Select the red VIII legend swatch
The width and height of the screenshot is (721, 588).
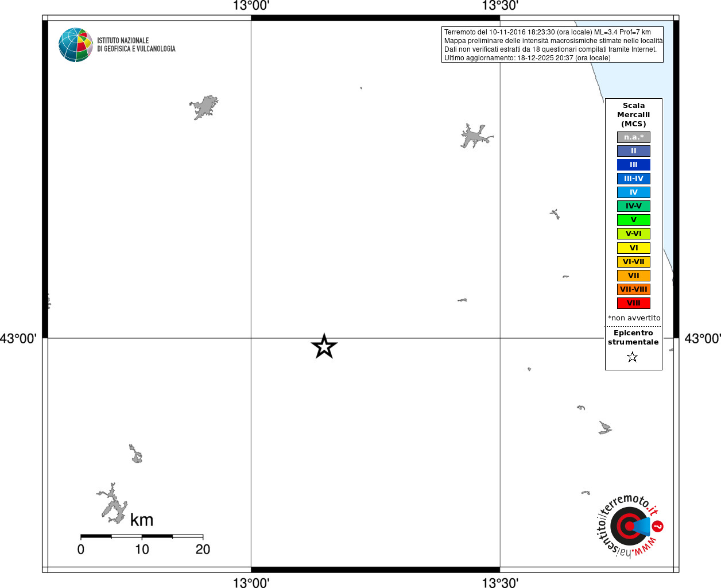point(634,303)
